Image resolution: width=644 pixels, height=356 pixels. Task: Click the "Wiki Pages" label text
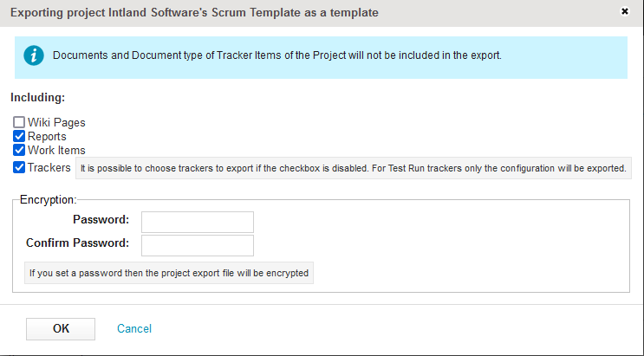coord(56,122)
